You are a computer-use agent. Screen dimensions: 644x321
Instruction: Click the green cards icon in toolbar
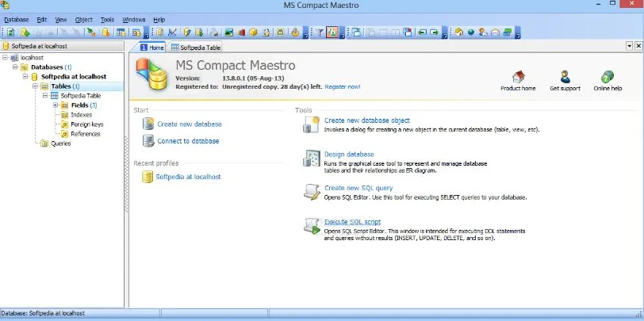pyautogui.click(x=508, y=32)
